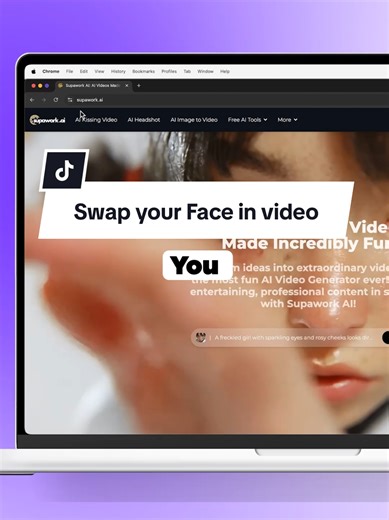
Task: Expand the Free AI Tools dropdown
Action: coord(247,120)
